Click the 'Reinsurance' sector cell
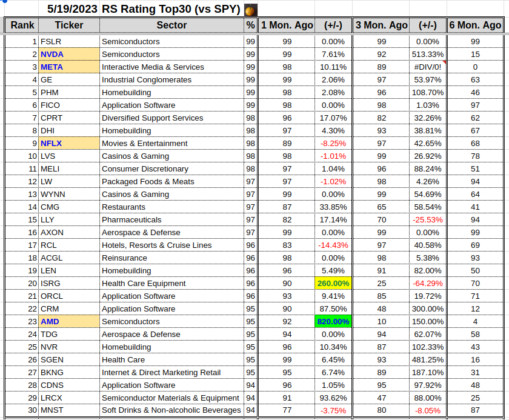This screenshot has height=420, width=509. tap(171, 258)
